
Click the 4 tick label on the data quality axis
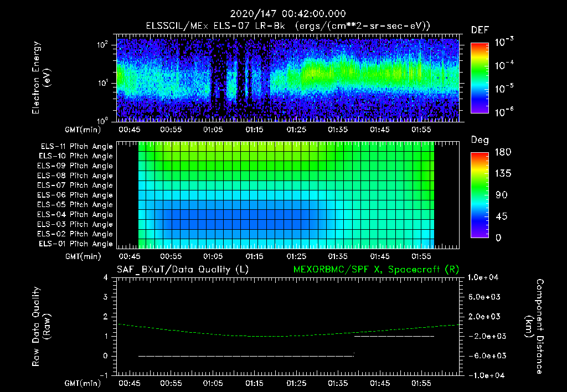106,278
